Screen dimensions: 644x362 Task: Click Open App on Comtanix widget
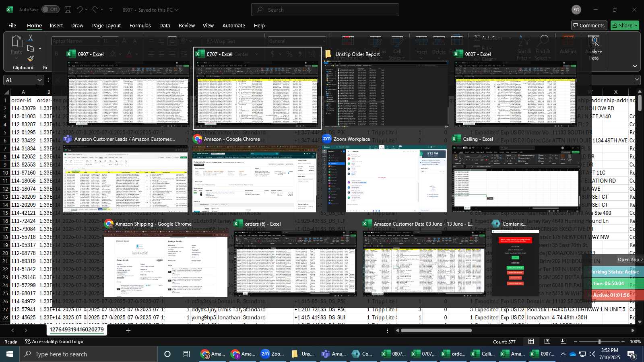click(x=630, y=259)
